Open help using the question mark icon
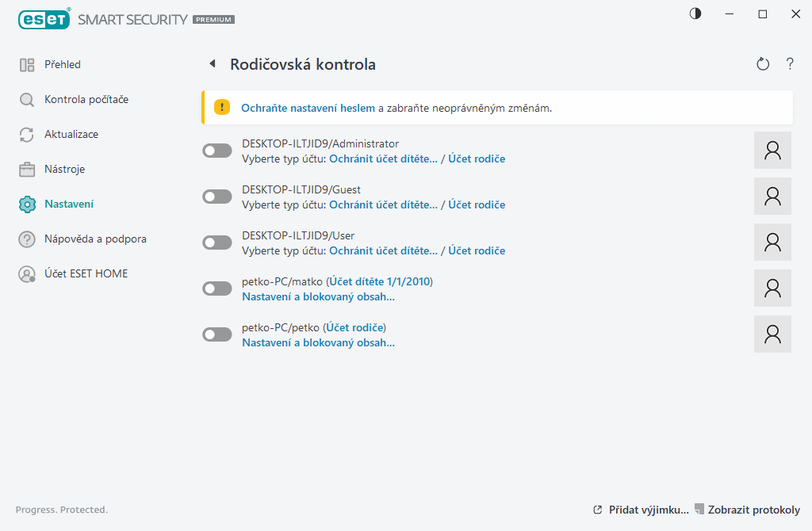The image size is (812, 531). click(790, 63)
